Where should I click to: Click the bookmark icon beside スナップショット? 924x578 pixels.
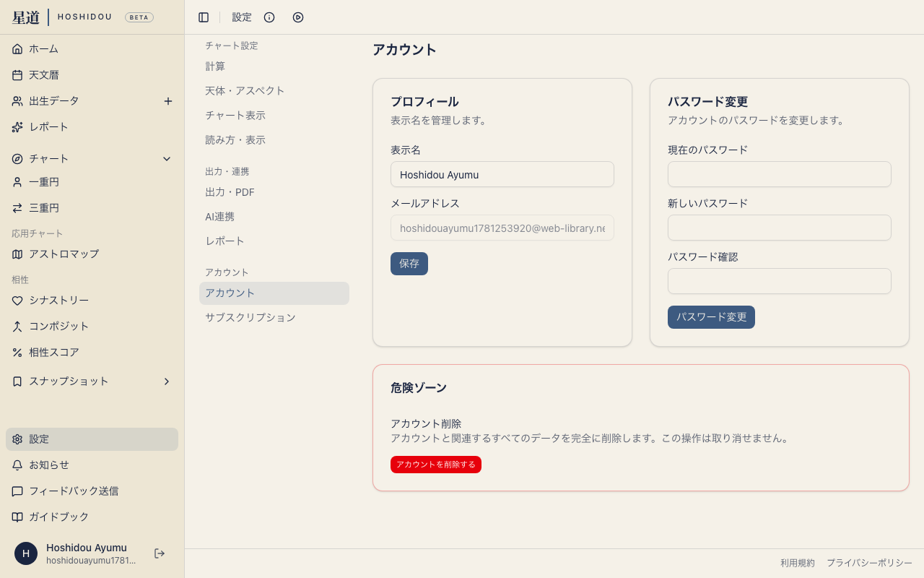point(17,381)
